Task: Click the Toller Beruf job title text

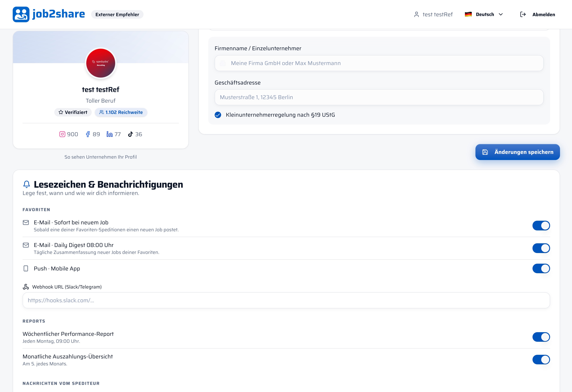Action: tap(100, 101)
